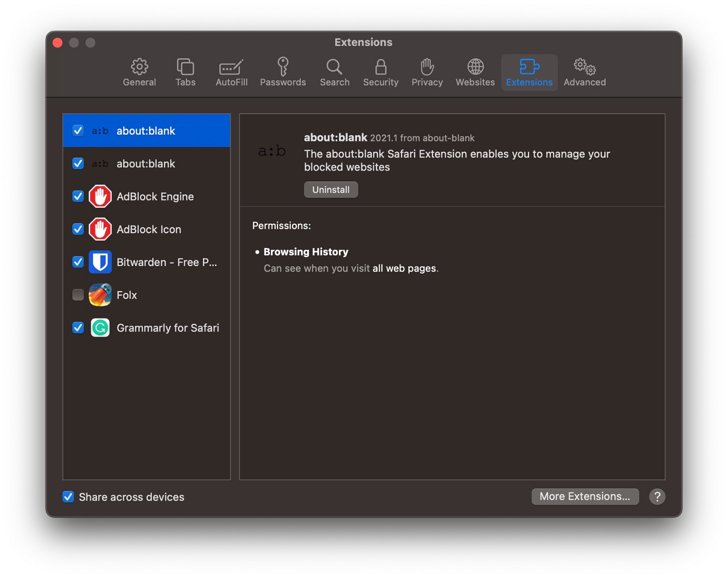
Task: Open the Advanced gears icon
Action: pyautogui.click(x=585, y=67)
